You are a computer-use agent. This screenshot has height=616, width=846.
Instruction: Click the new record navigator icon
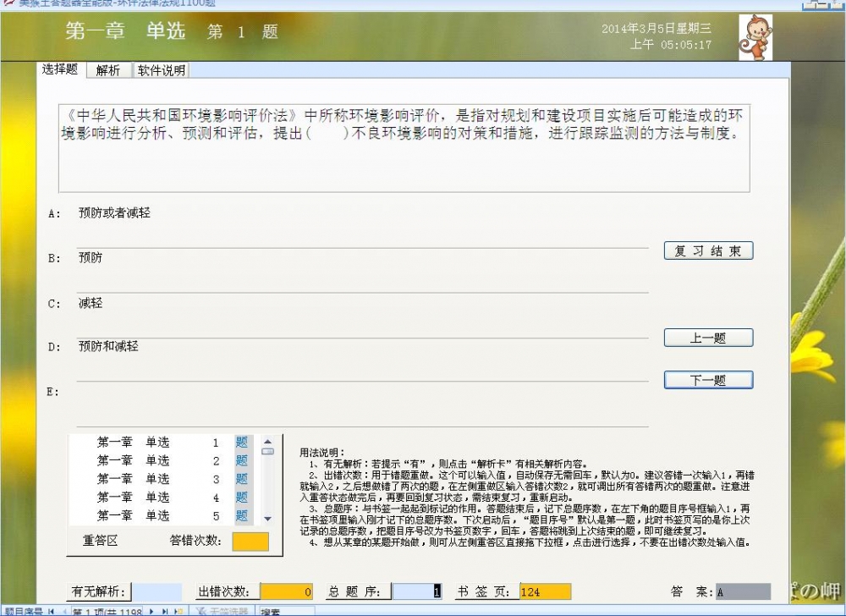click(x=178, y=611)
